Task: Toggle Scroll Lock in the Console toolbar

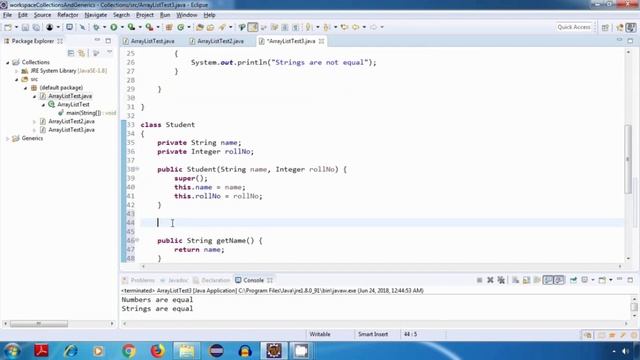Action: pos(526,280)
